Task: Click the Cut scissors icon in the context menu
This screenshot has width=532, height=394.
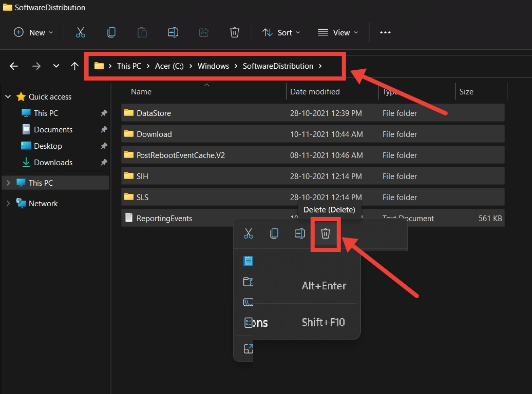Action: pyautogui.click(x=249, y=234)
